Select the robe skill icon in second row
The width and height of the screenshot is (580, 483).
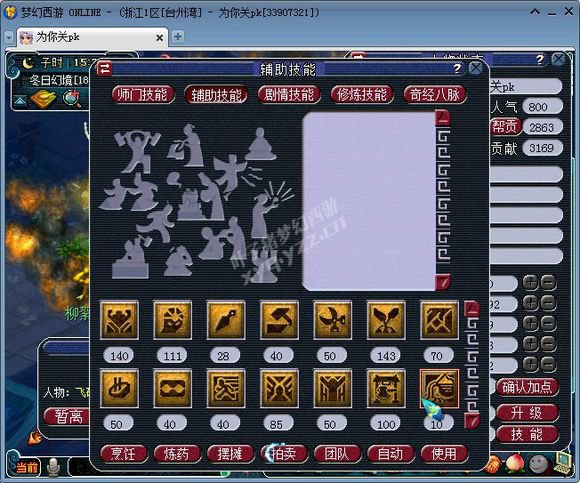click(332, 388)
